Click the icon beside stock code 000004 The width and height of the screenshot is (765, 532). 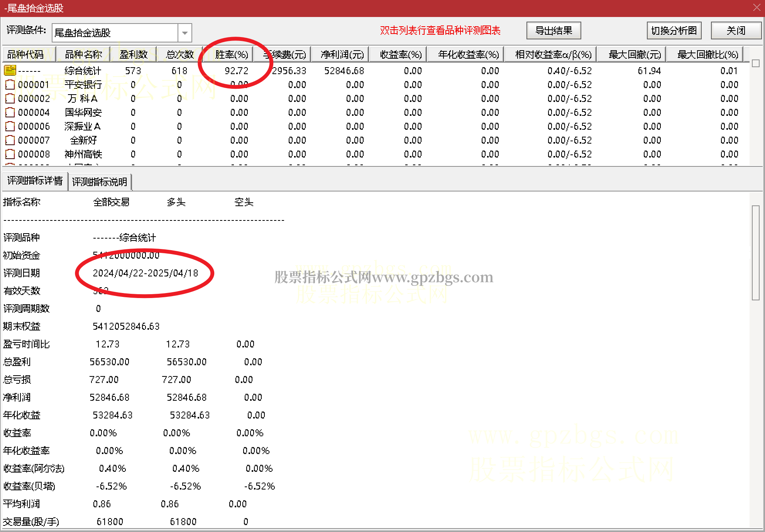pyautogui.click(x=10, y=112)
